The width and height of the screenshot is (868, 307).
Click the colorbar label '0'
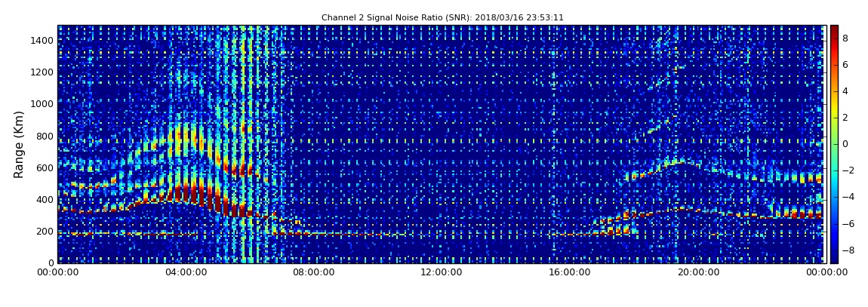click(845, 144)
